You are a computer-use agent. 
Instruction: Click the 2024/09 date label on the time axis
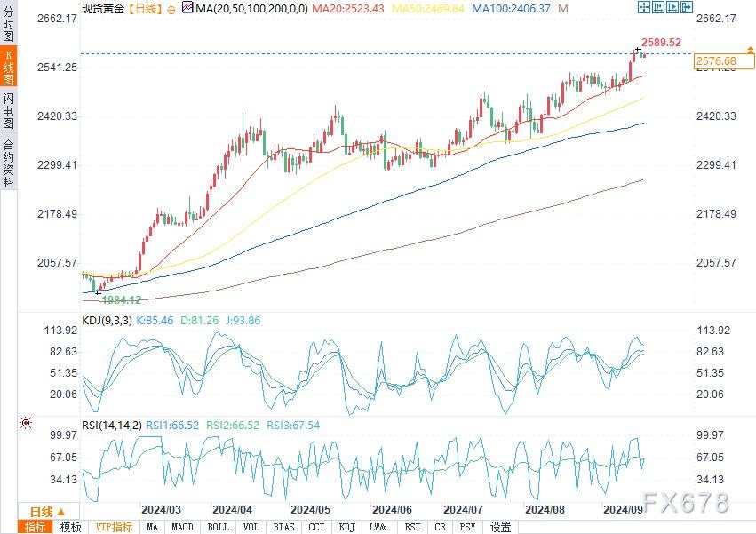[x=623, y=510]
